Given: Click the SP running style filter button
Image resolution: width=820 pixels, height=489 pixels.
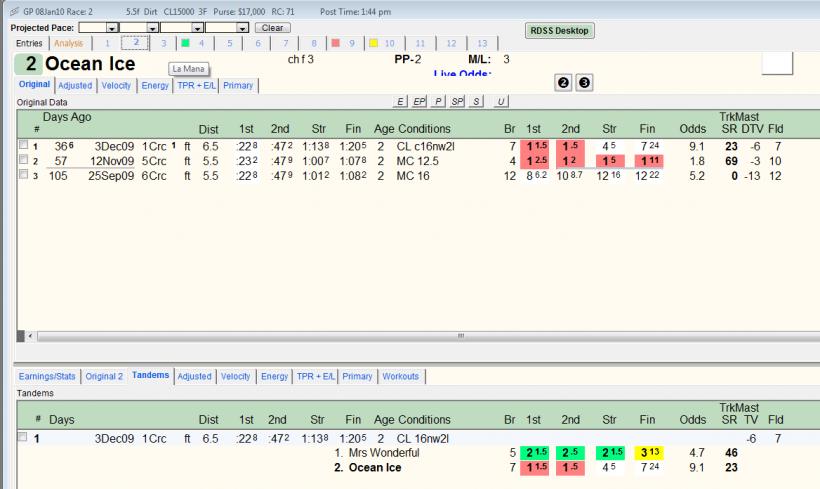Looking at the screenshot, I should [x=457, y=101].
